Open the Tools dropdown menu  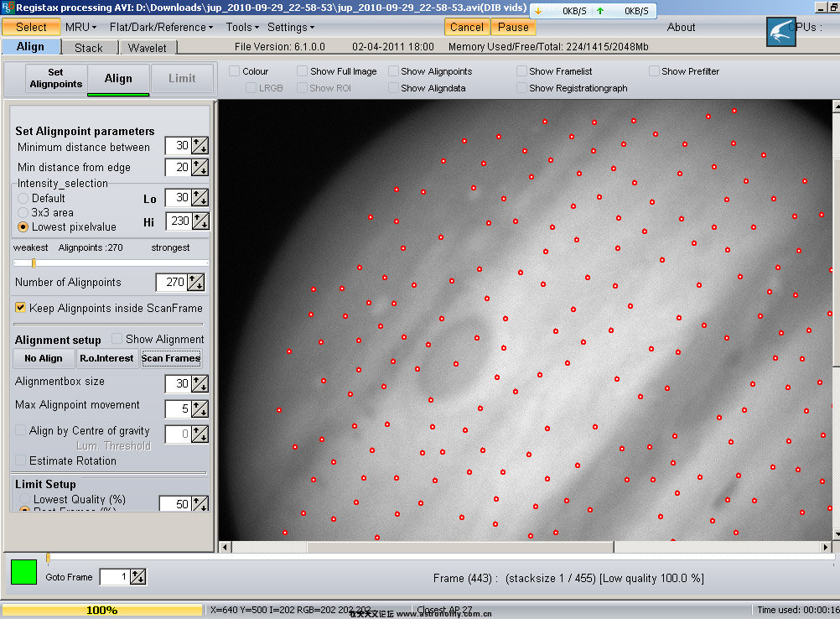click(242, 28)
